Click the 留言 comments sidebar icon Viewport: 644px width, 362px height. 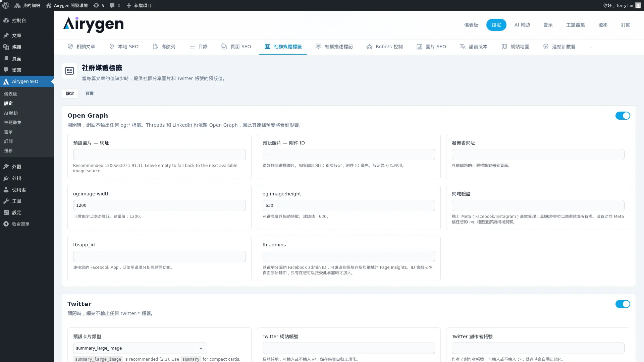[6, 70]
